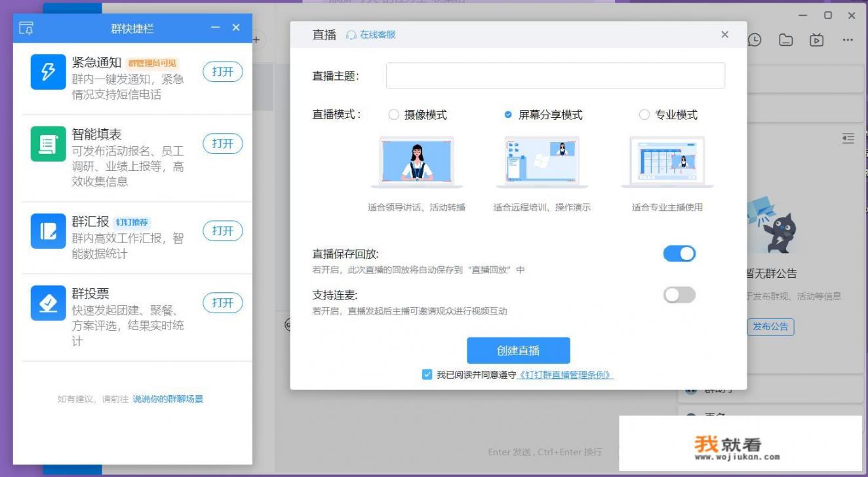Viewport: 868px width, 477px height.
Task: Uncheck the 我已阅读并同意遵守 checkbox
Action: click(x=427, y=375)
